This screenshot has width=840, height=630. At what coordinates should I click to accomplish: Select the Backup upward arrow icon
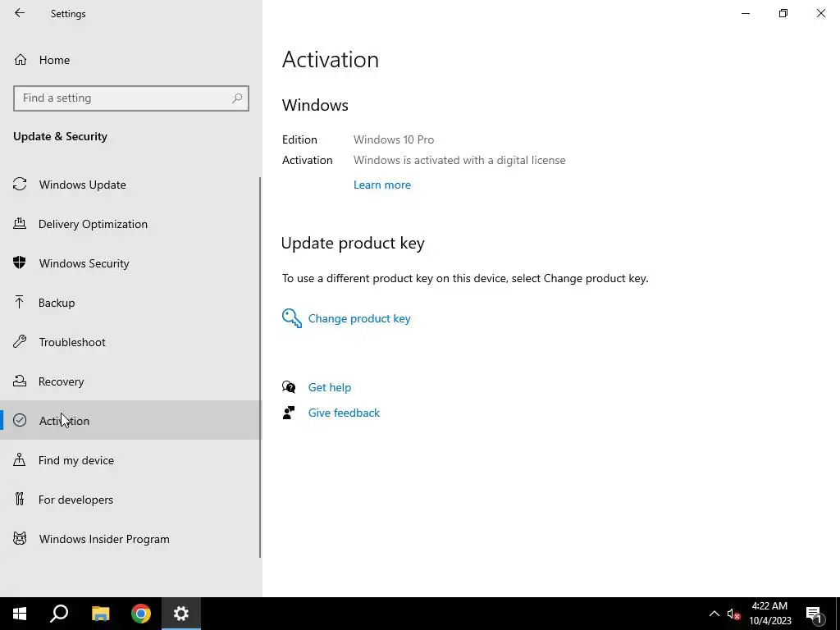(x=20, y=302)
